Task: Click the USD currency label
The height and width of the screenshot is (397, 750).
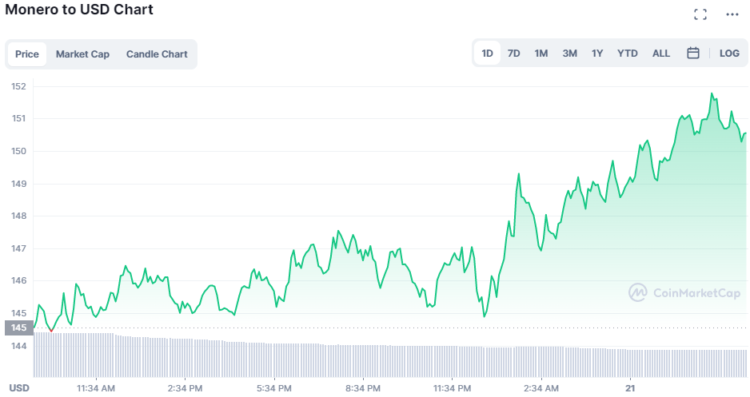Action: point(19,388)
